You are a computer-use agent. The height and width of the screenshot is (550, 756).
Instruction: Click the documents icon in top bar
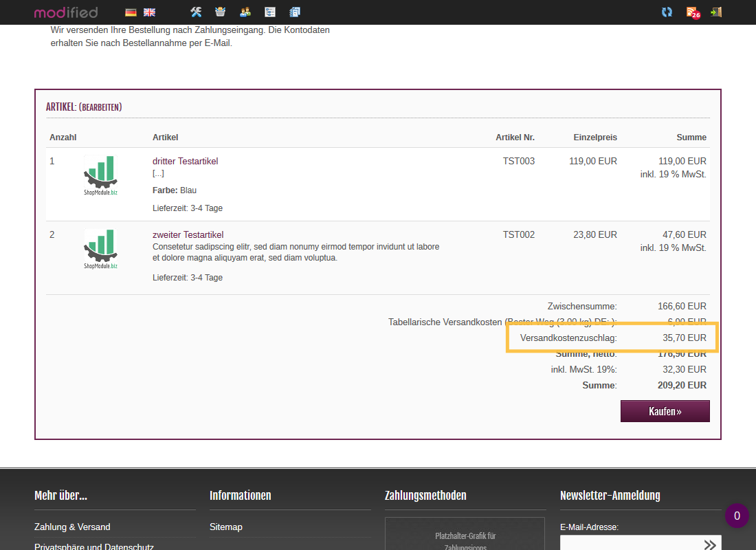(295, 12)
